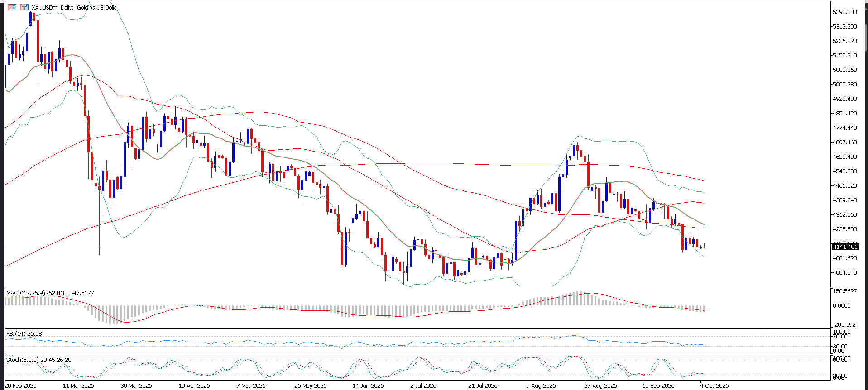Select the Stoch(5,3,3) indicator label

coord(39,360)
